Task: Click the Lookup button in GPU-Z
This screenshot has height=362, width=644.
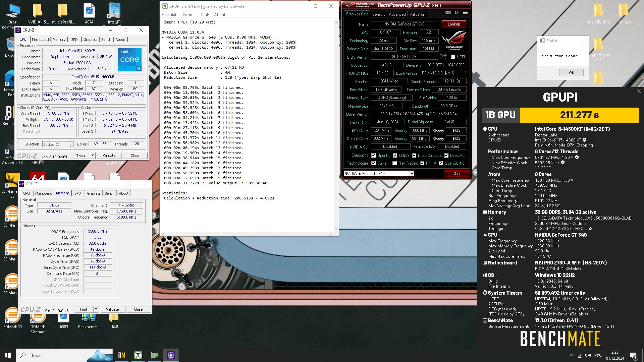Action: pos(453,24)
